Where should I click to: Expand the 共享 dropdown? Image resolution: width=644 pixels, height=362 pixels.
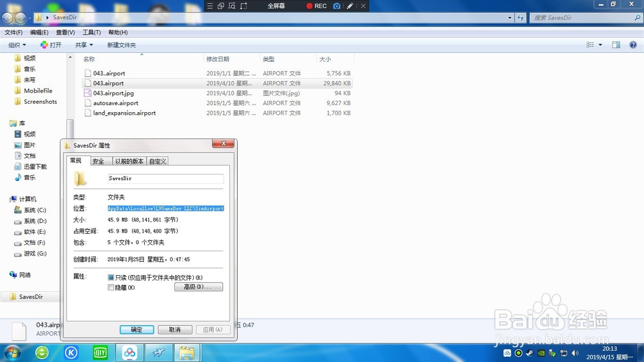84,45
